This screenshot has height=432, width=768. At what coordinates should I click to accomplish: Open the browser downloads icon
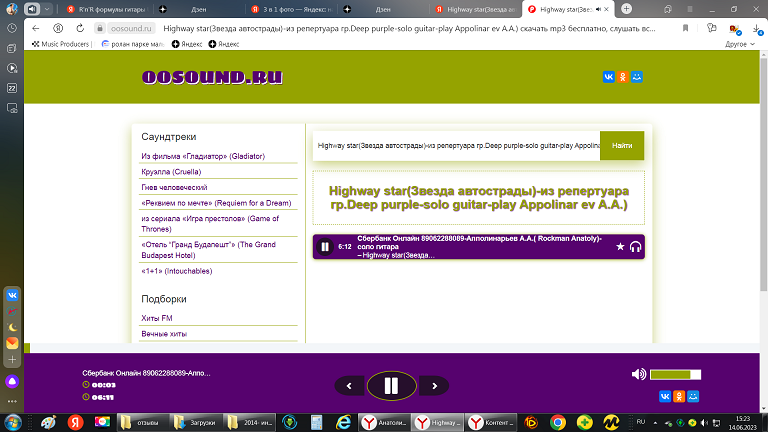(757, 29)
